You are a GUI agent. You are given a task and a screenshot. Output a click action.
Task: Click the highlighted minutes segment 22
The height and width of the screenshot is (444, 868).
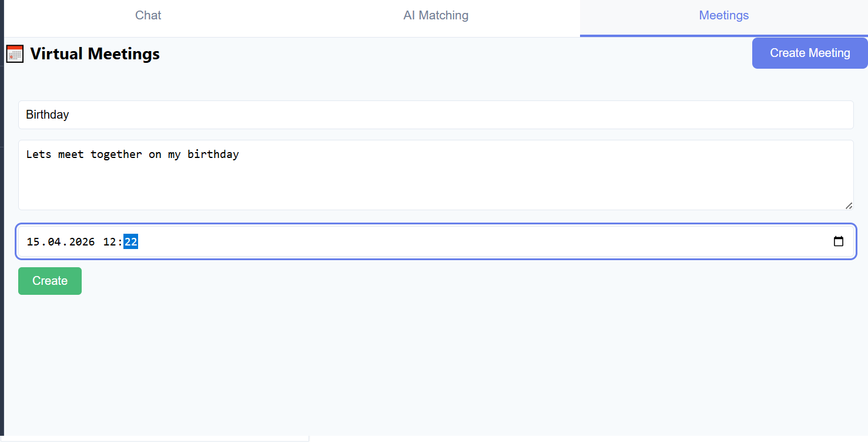pyautogui.click(x=131, y=241)
